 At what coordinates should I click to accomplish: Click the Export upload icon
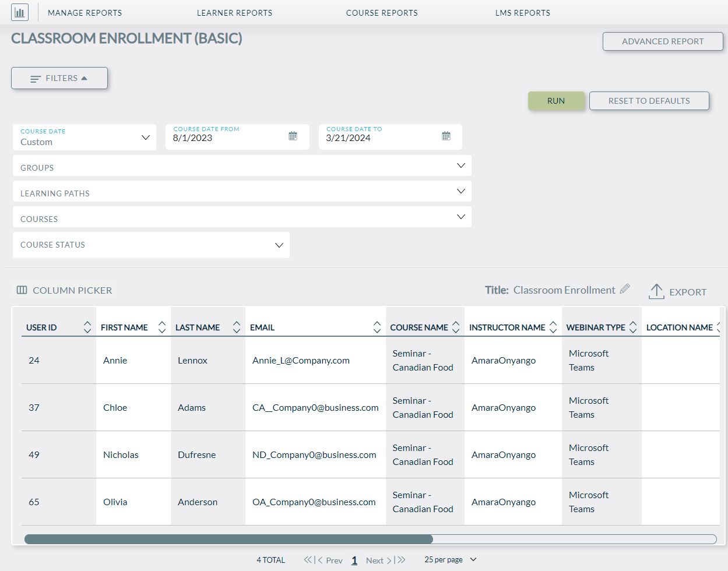[656, 290]
